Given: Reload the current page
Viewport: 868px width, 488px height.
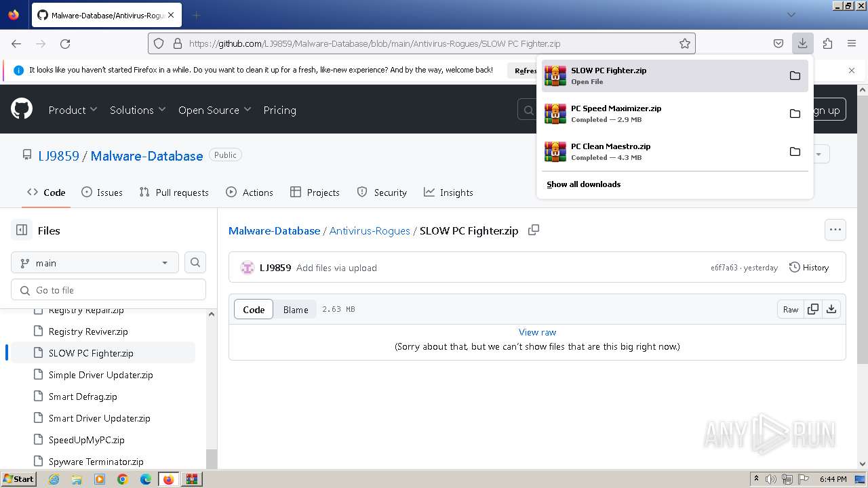Looking at the screenshot, I should (65, 43).
